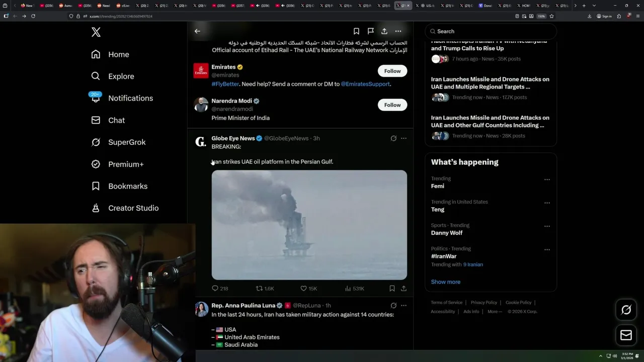Open Home in the sidebar
This screenshot has height=362, width=644.
110,54
